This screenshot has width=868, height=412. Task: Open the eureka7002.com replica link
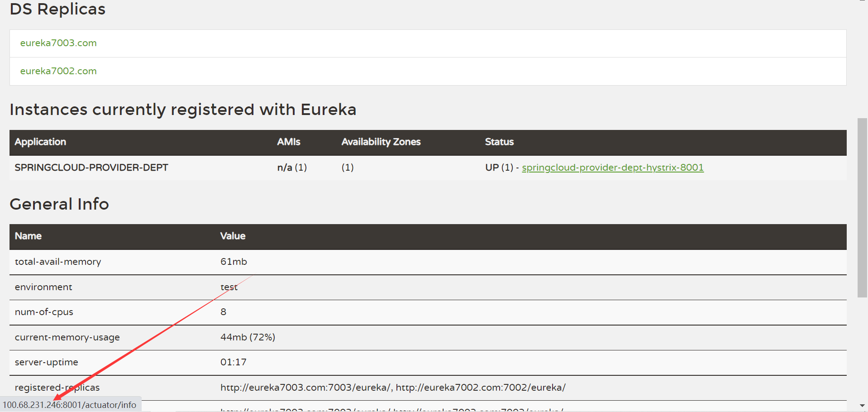[x=58, y=71]
